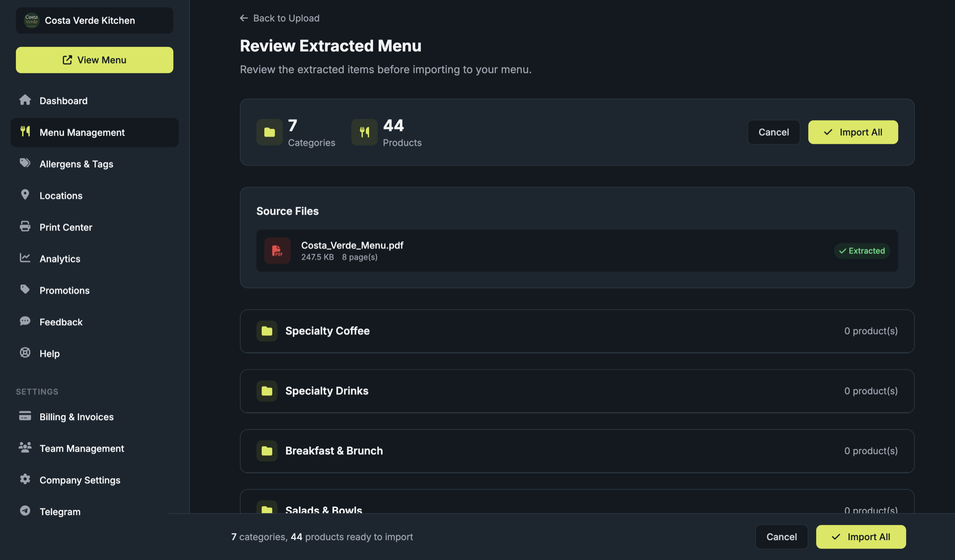
Task: Open Telegram settings
Action: click(x=95, y=511)
